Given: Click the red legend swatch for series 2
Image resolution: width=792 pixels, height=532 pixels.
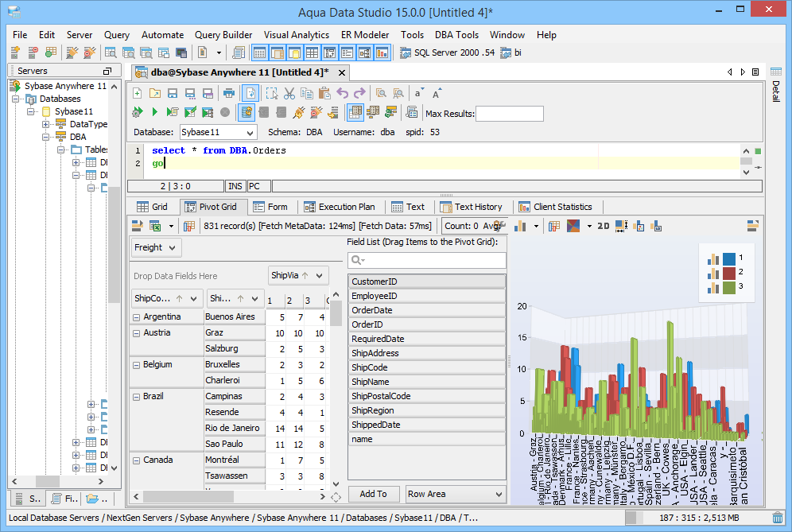Looking at the screenshot, I should click(729, 274).
